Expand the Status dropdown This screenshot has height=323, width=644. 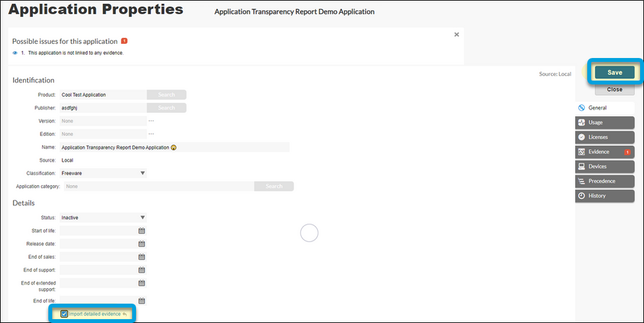tap(142, 217)
